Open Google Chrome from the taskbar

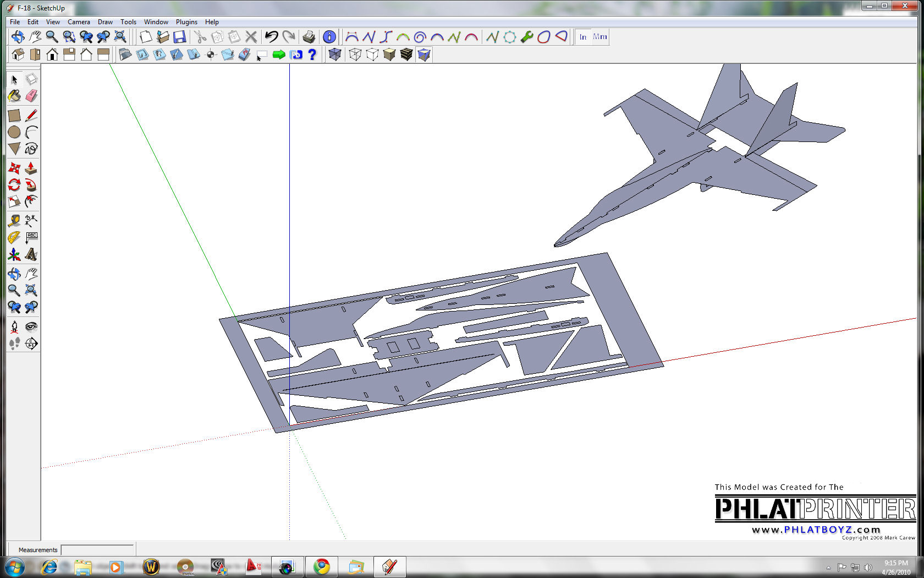322,566
